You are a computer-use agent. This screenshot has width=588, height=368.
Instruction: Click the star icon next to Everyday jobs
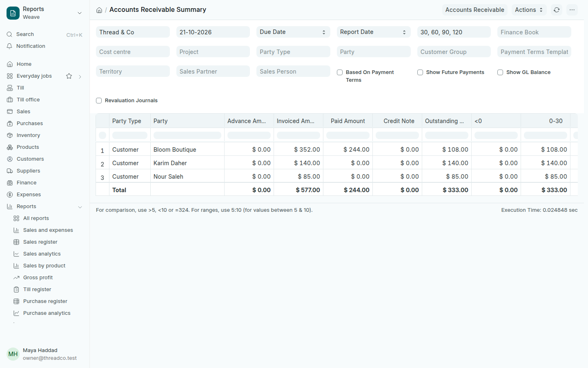pos(69,76)
